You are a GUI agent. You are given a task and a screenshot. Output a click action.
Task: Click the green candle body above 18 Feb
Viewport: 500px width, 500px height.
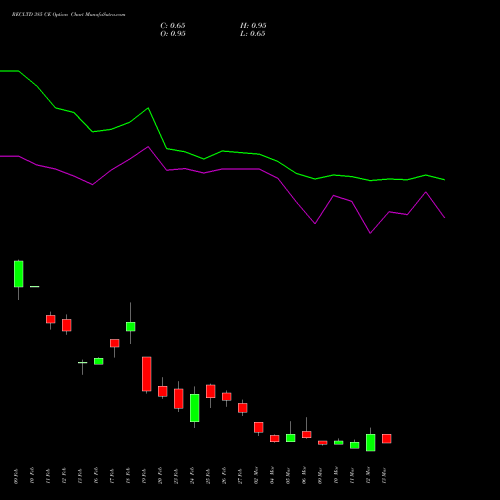(131, 326)
